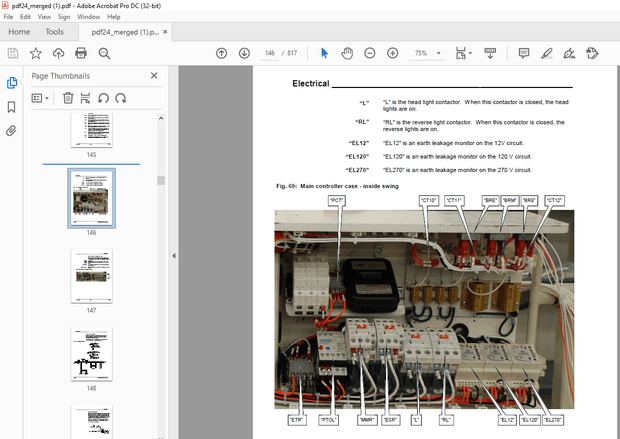Open the Sign menu
Screen dimensions: 620x439
click(x=64, y=17)
